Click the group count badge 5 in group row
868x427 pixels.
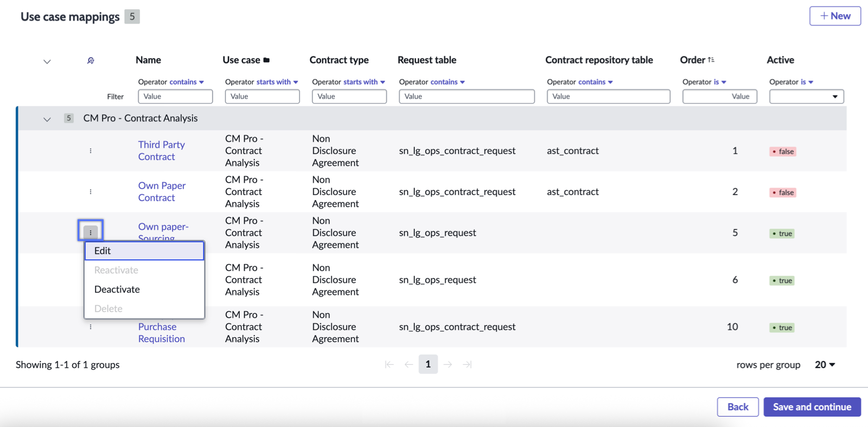pos(69,118)
